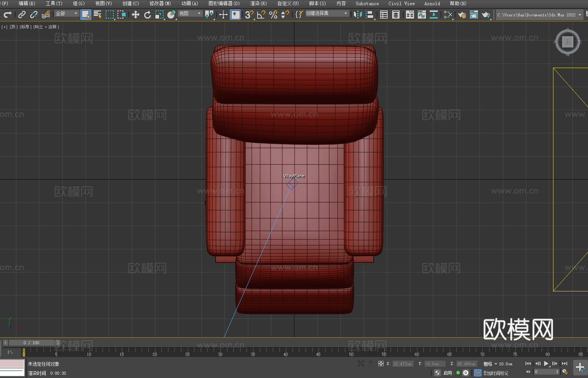Click the Z coordinate field
The width and height of the screenshot is (588, 378).
(x=466, y=364)
